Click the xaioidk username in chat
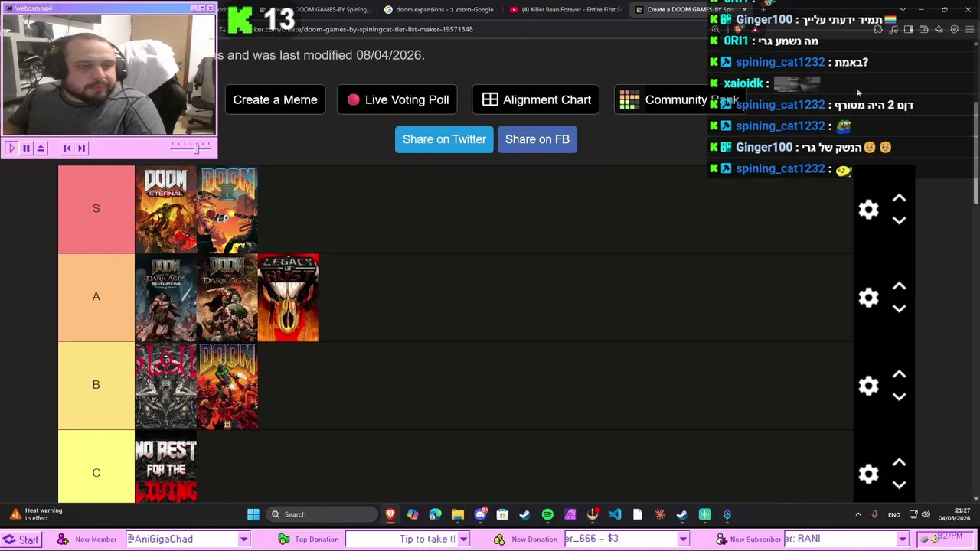Viewport: 980px width, 551px height. point(743,83)
